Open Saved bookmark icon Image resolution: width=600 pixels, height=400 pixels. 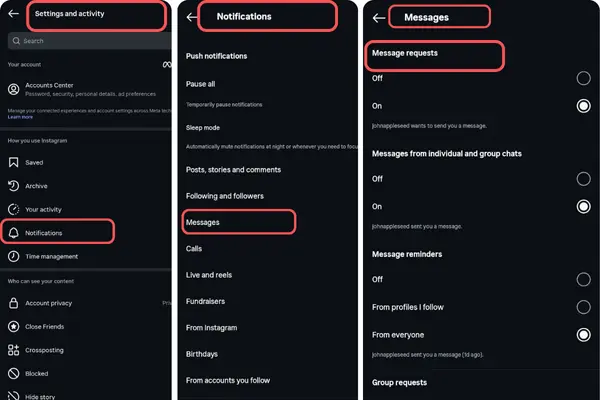14,162
